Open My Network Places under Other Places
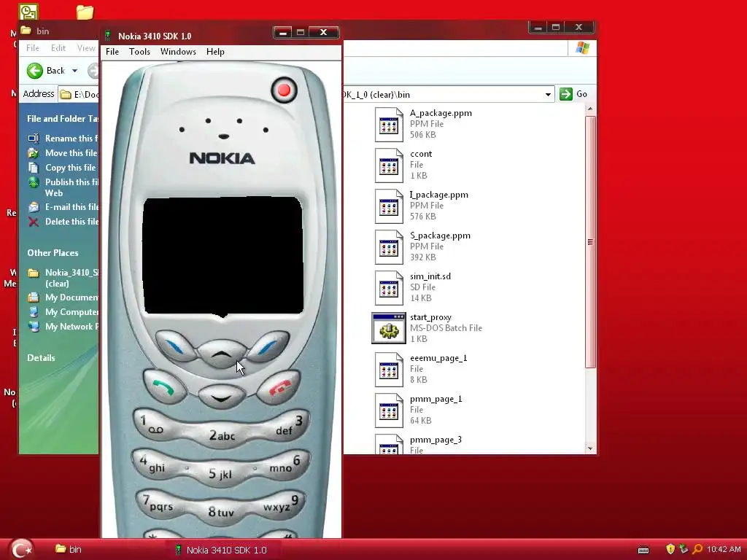 (71, 327)
